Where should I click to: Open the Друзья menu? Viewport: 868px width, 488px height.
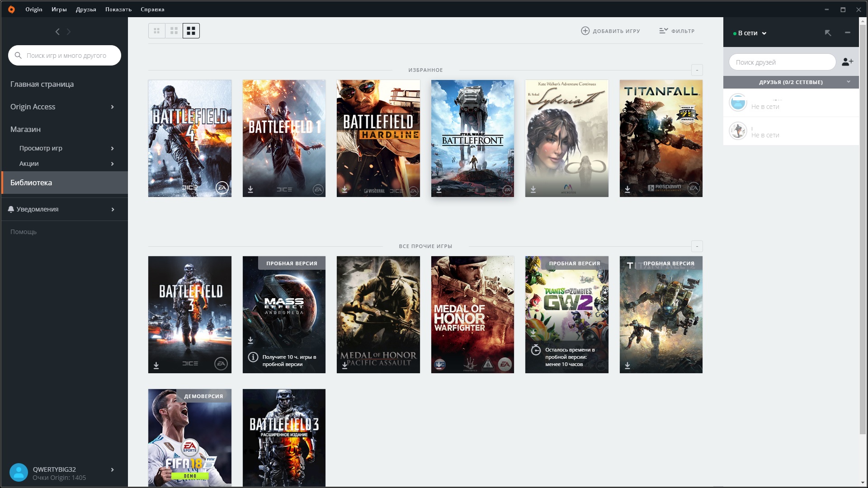[x=86, y=9]
